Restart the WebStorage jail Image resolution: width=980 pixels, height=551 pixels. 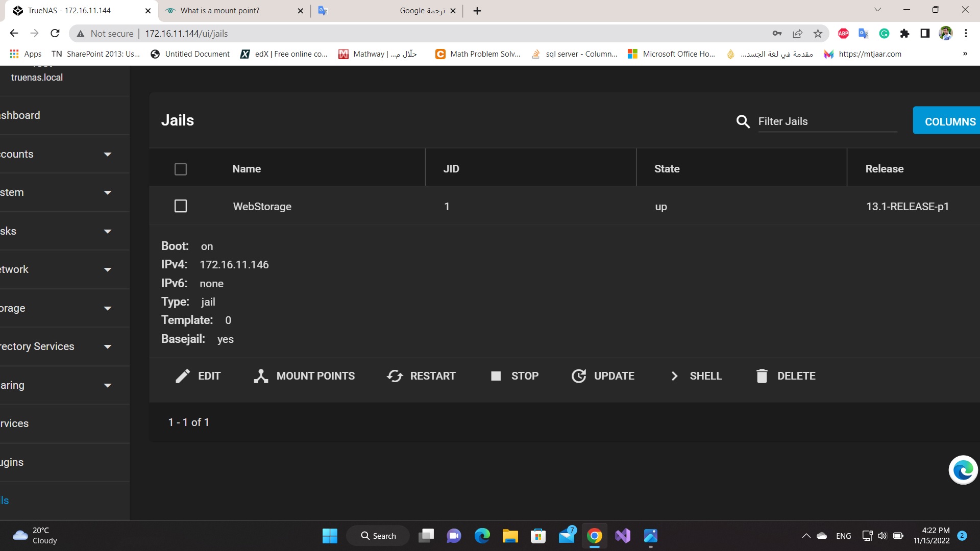pos(421,376)
